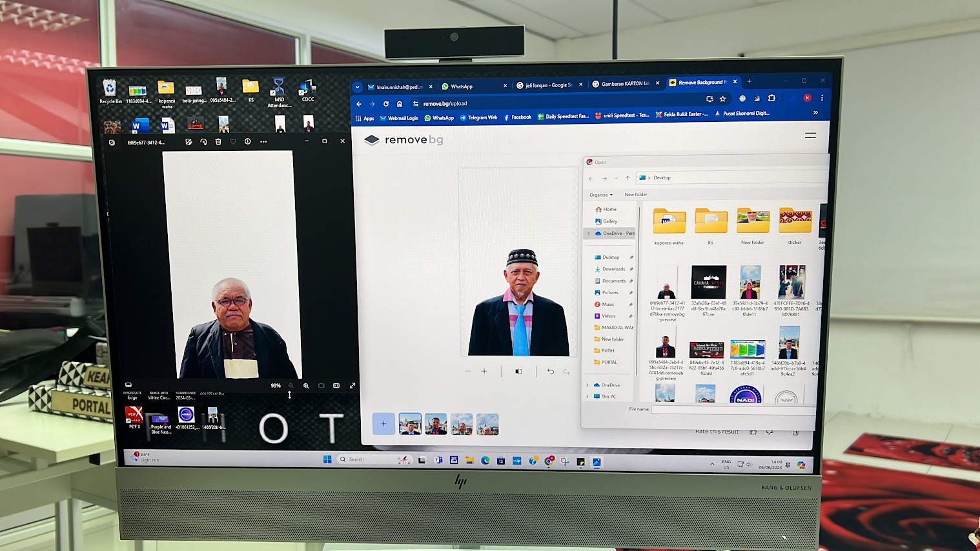
Task: Open the unifi Speedtest bookmark
Action: pos(622,115)
